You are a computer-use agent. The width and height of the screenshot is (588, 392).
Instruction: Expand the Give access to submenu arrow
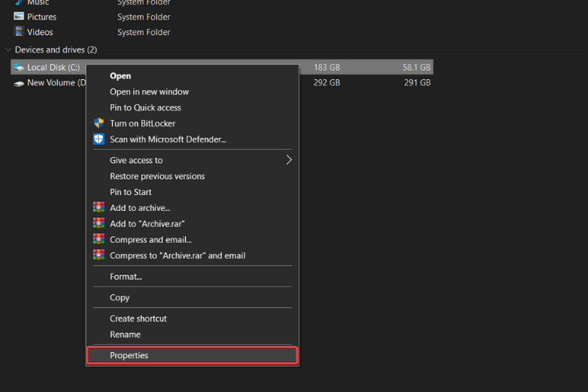289,160
